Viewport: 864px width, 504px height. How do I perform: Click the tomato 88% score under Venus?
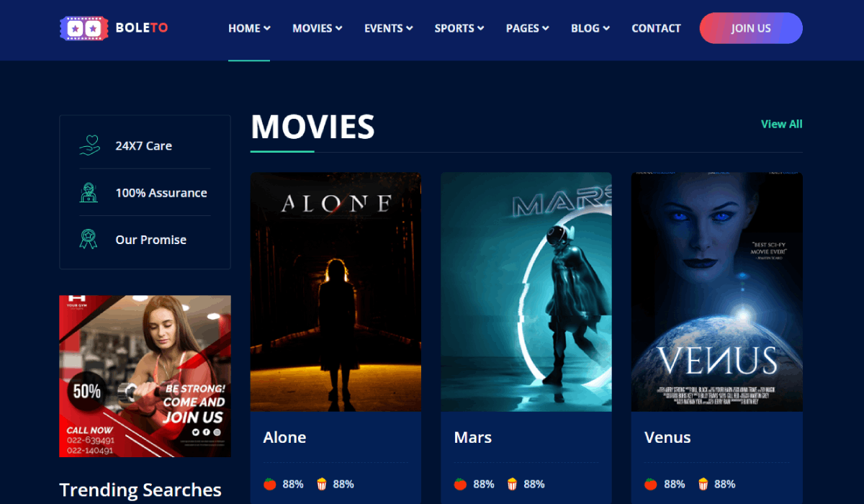[675, 484]
